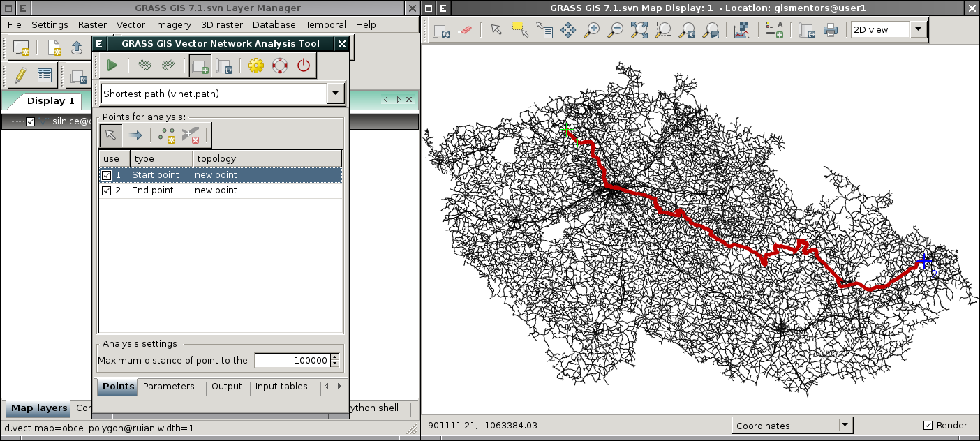Click the maximum distance value field 100000

[x=292, y=361]
